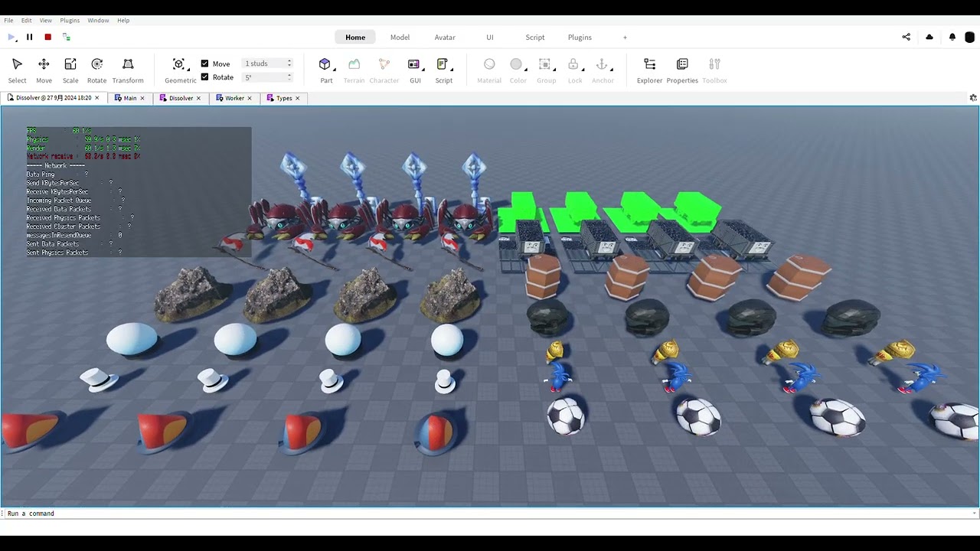Open the user avatar menu

pyautogui.click(x=969, y=37)
